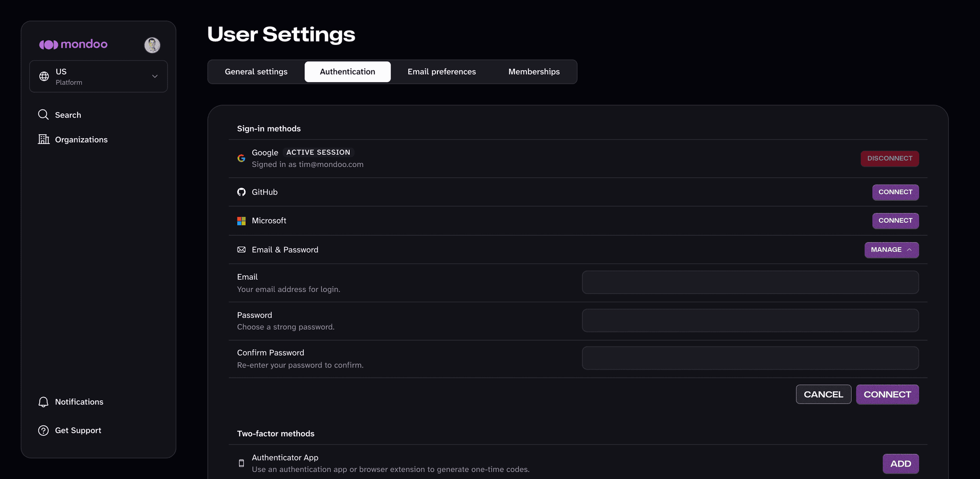The image size is (980, 479).
Task: Click the Microsoft logo icon
Action: pyautogui.click(x=241, y=221)
